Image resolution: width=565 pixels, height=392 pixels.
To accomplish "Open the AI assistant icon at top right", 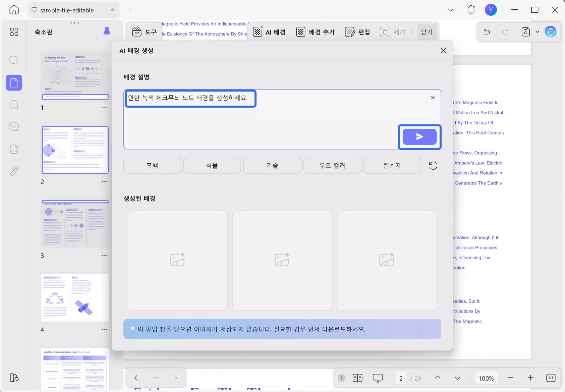I will coord(551,32).
